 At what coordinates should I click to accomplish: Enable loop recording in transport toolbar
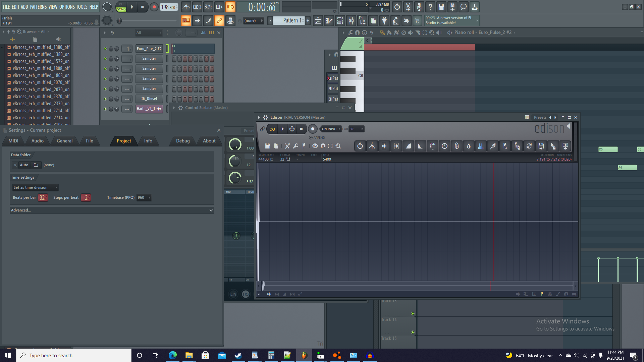click(x=230, y=7)
